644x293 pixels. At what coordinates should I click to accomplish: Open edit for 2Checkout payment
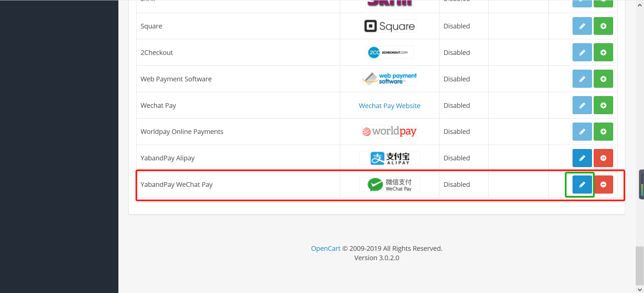tap(582, 53)
